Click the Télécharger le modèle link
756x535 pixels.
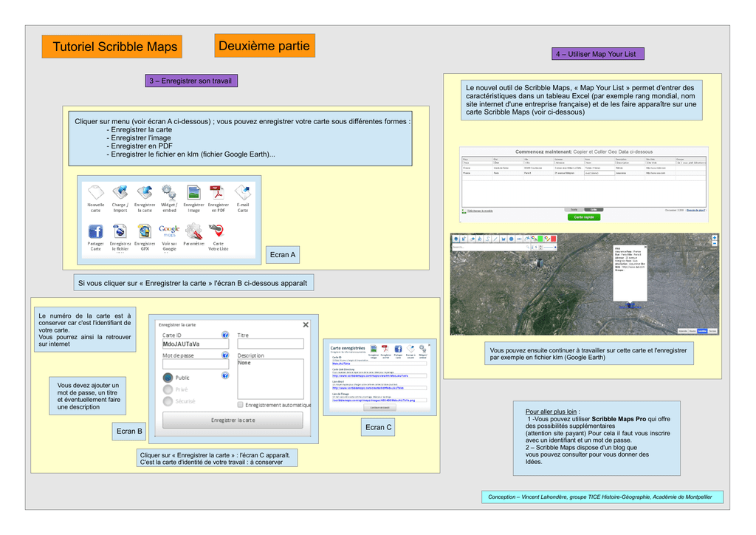(x=480, y=211)
